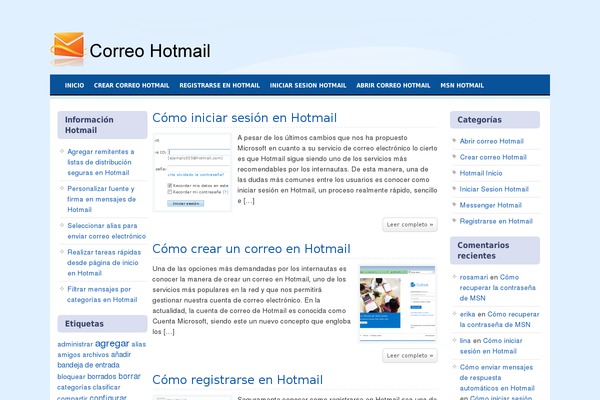Screen dimensions: 600x400
Task: Open INICIAR SESION HOTMAIL menu item
Action: (308, 85)
